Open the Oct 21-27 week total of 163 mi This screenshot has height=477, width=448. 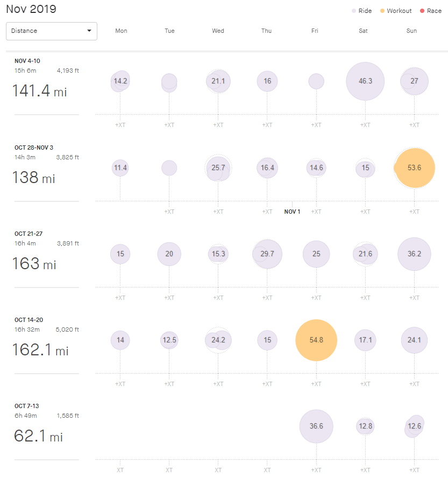point(34,264)
